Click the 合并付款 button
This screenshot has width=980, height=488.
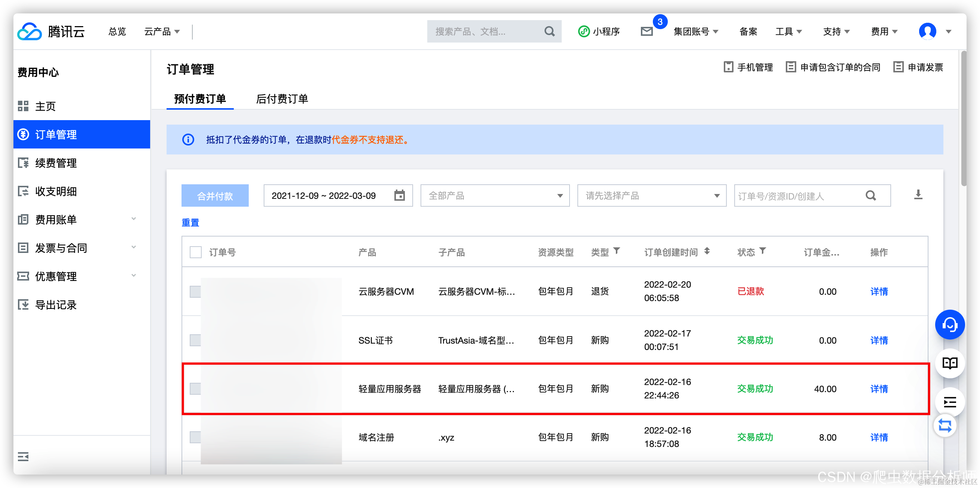pos(215,195)
